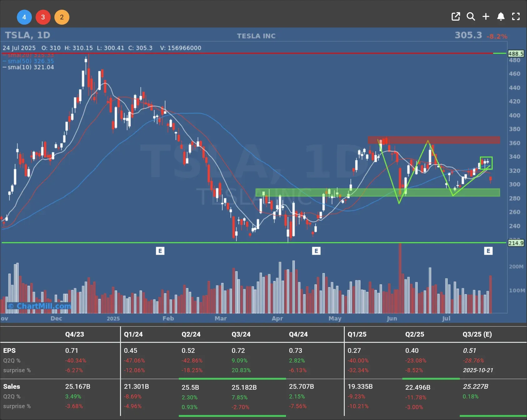Click the earnings E marker near late April
Viewport: 527px width, 420px height.
click(316, 251)
